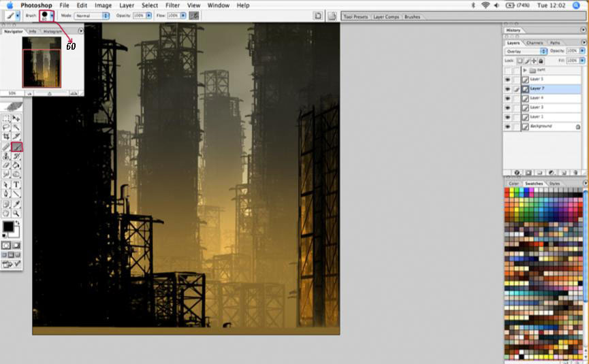Hide Layer 5 using its eye icon

pos(508,80)
